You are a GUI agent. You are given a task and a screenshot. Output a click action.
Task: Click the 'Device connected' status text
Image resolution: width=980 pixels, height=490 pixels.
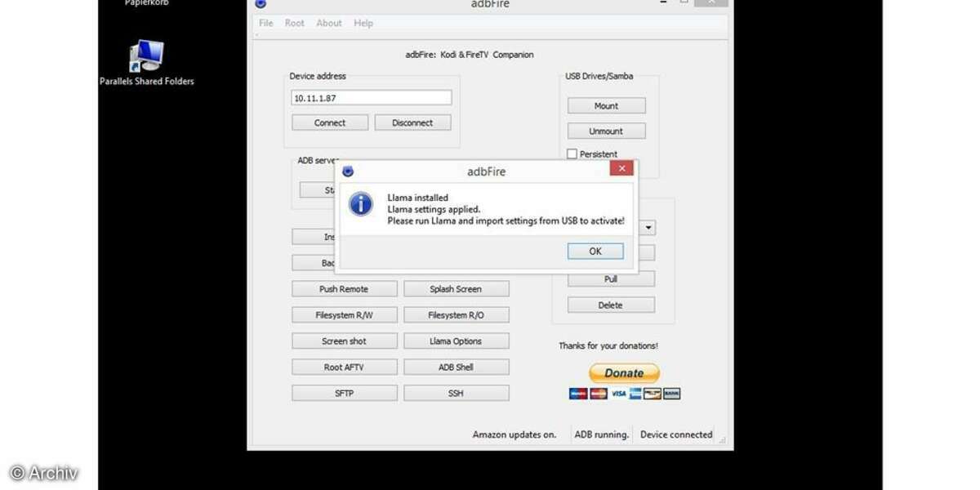pyautogui.click(x=676, y=435)
